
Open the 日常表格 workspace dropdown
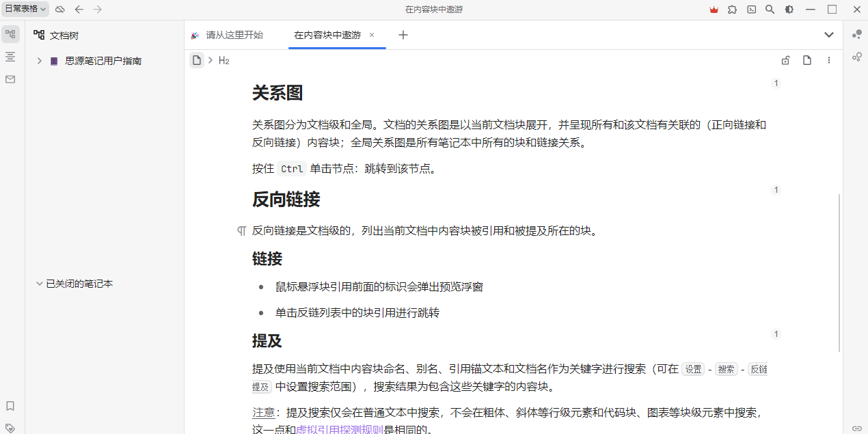coord(25,9)
